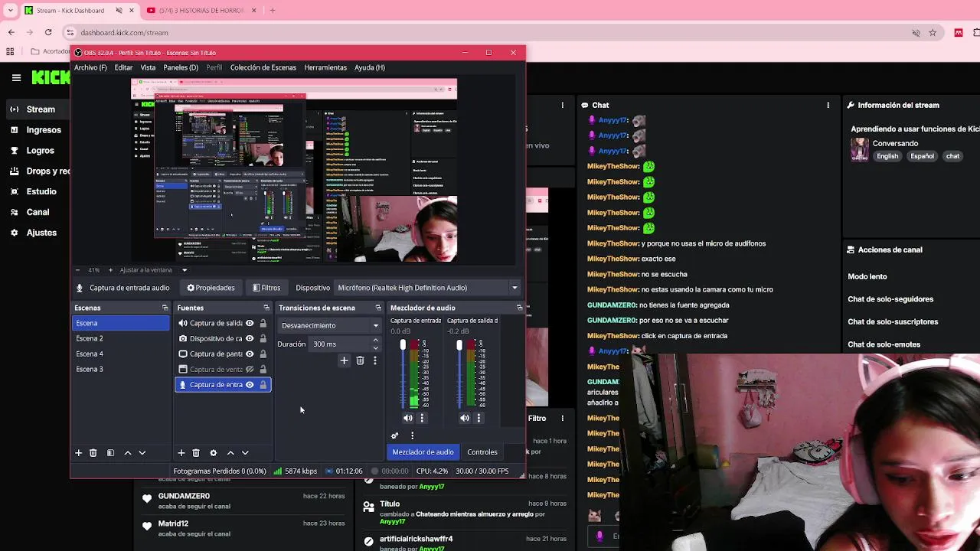Open transition options three-dot menu

[x=375, y=360]
